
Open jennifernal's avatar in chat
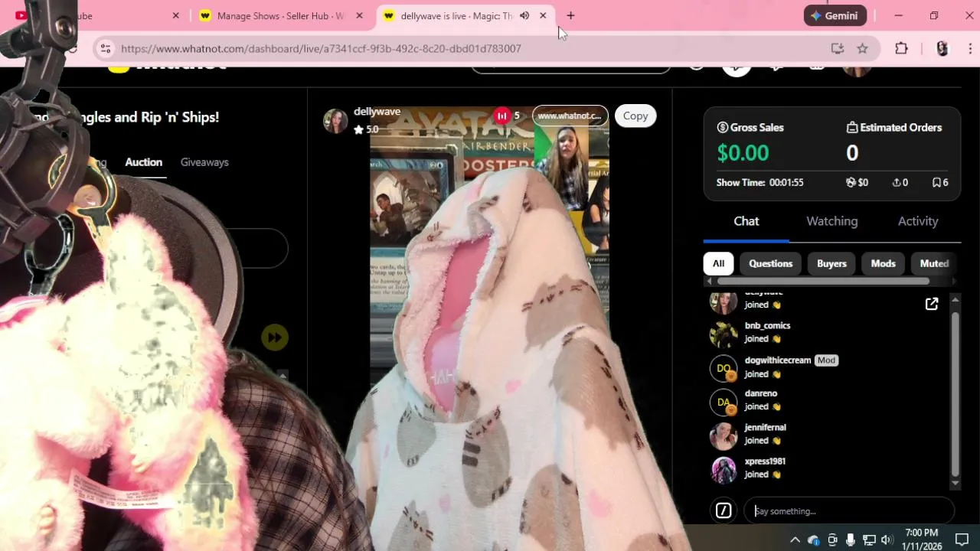(x=724, y=436)
